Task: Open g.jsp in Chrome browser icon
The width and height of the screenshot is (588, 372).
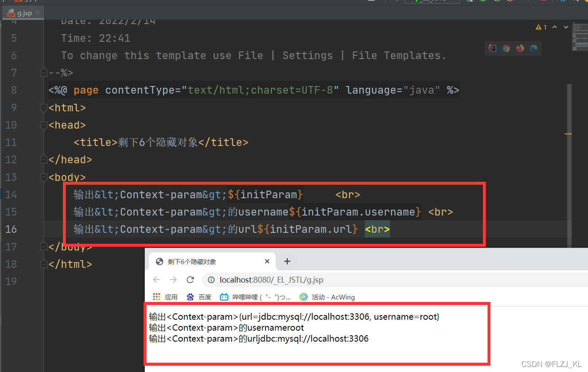Action: tap(506, 49)
